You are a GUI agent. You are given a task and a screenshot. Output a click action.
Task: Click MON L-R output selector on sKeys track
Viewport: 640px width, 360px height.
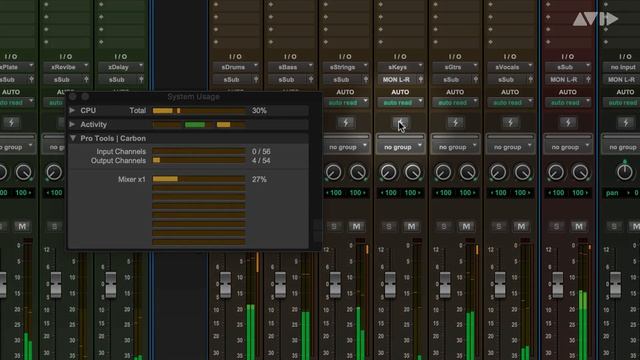click(397, 80)
